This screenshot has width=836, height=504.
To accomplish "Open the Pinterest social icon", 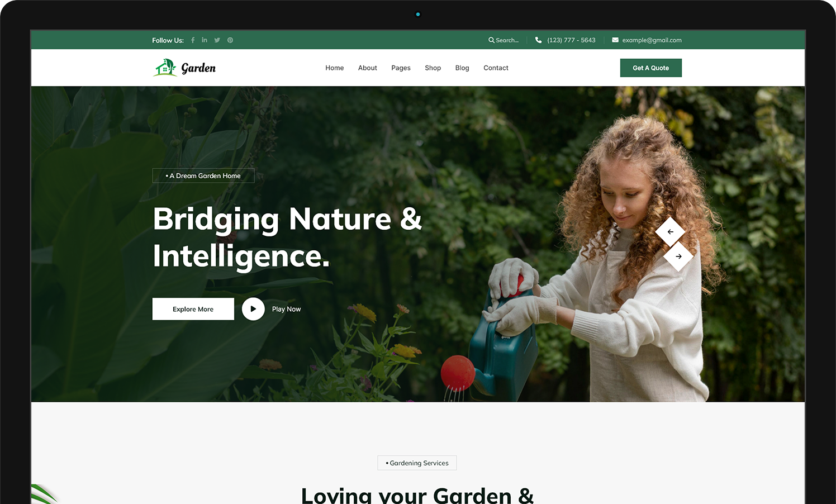I will click(230, 40).
